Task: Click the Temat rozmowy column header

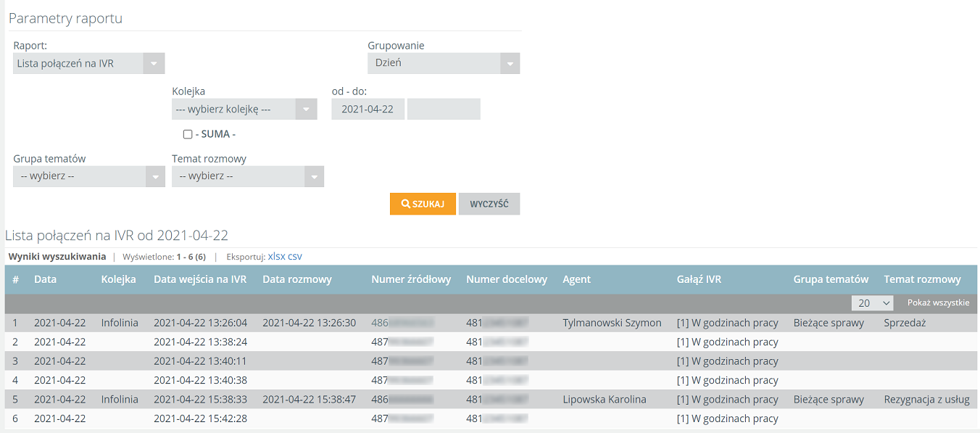Action: click(922, 279)
